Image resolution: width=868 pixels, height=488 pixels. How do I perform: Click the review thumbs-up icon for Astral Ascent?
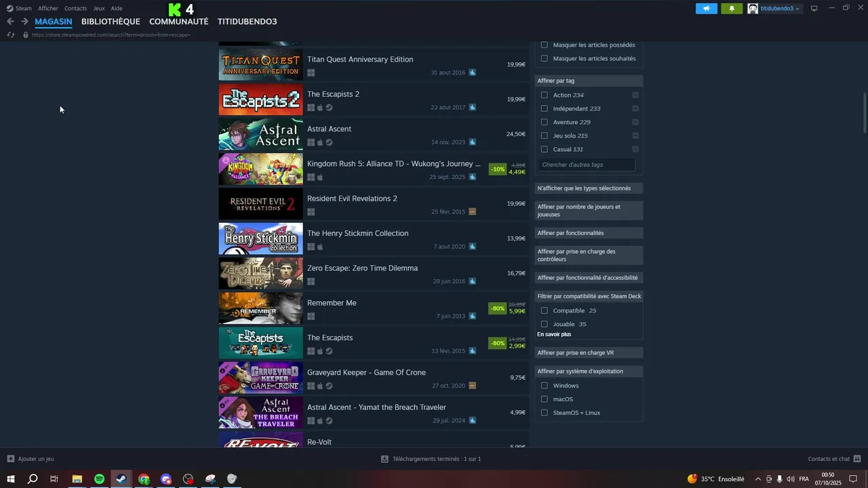pos(472,142)
